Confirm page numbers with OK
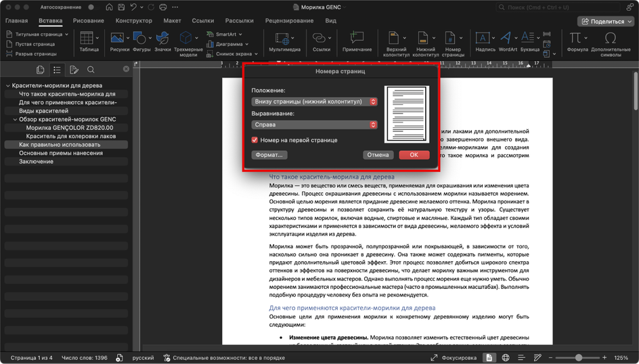The image size is (639, 364). click(414, 155)
